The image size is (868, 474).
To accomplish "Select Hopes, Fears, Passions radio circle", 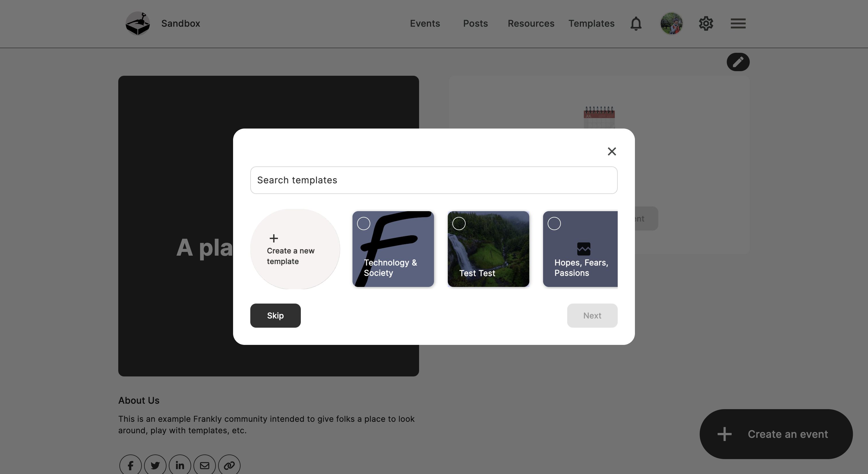I will coord(554,224).
